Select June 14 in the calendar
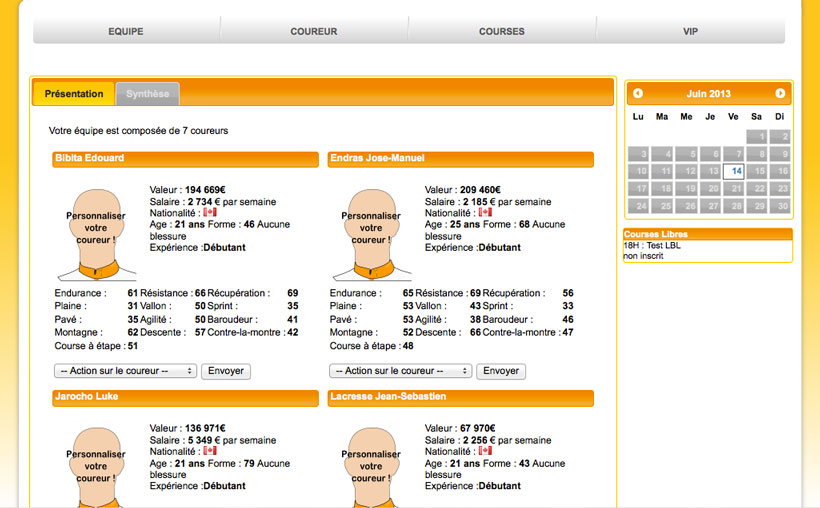The height and width of the screenshot is (508, 820). click(733, 171)
